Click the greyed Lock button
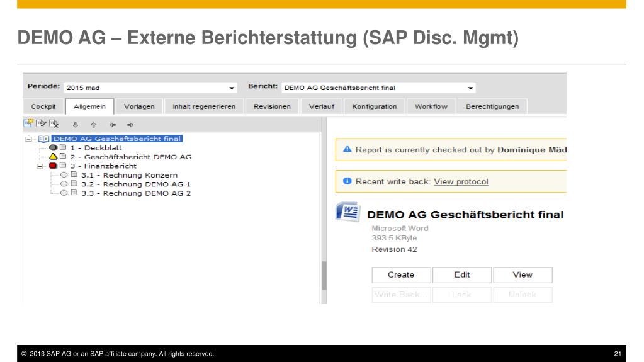The height and width of the screenshot is (362, 644). 462,295
